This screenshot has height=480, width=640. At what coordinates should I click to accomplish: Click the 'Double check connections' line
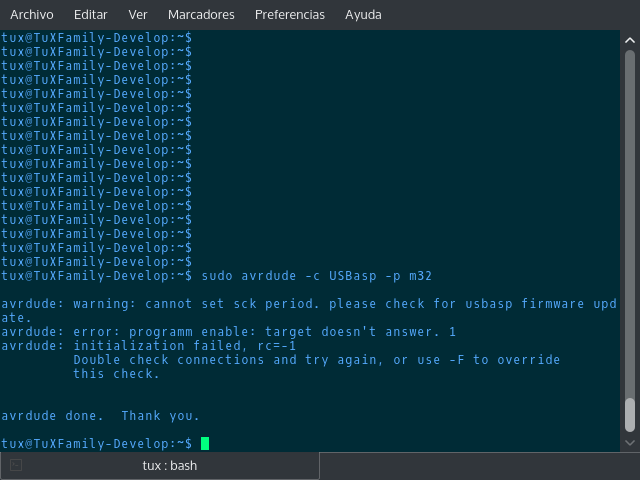317,360
